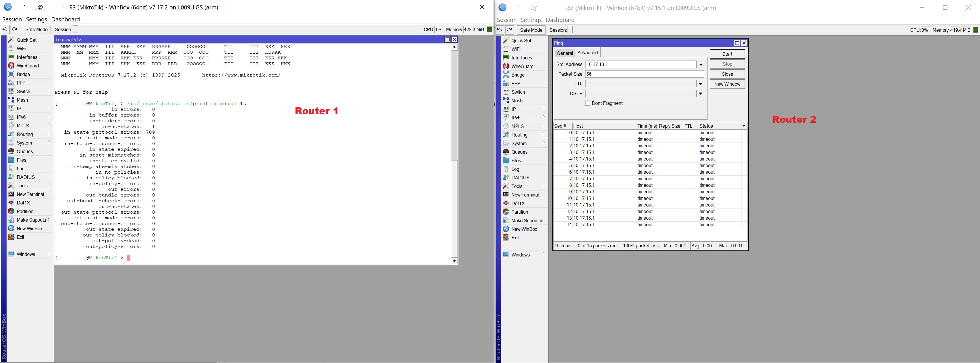Open the WiFi settings on Router 1
This screenshot has height=363, width=980.
[21, 48]
